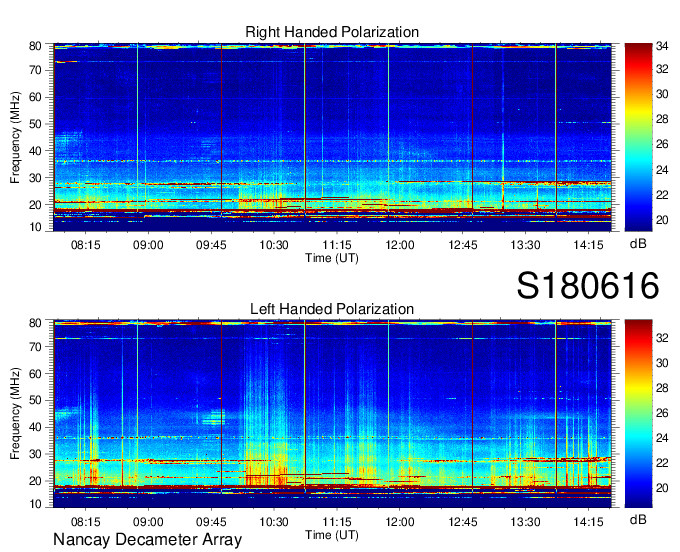Click the Frequency (MHz) axis label of top plot
Image resolution: width=680 pixels, height=552 pixels.
[x=15, y=137]
